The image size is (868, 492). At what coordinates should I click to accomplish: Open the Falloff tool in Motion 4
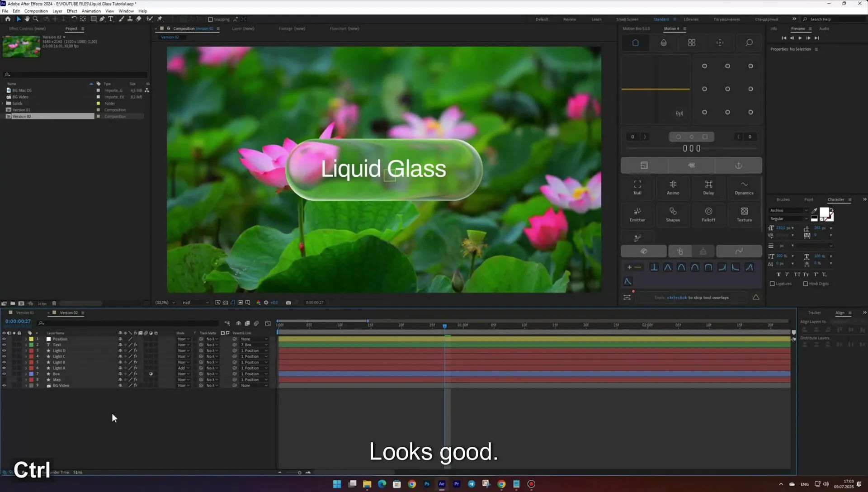(x=708, y=215)
